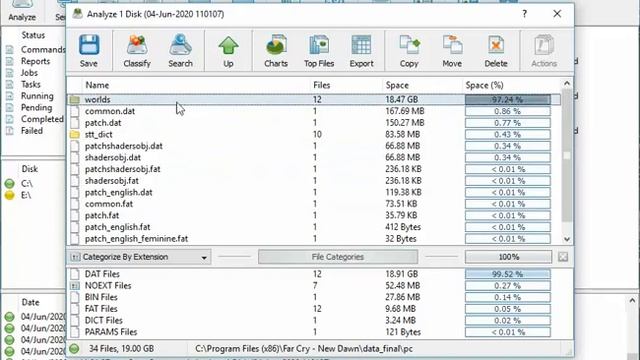
Task: Click the File Categories button
Action: pos(338,257)
